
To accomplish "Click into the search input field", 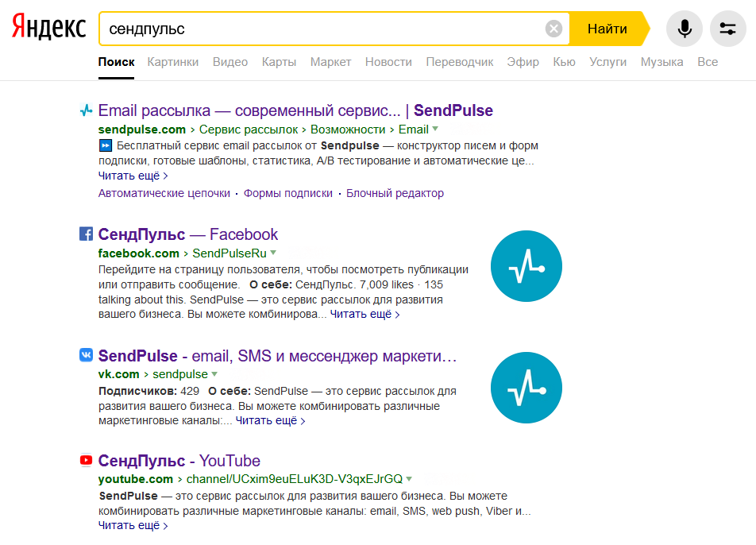I will click(323, 29).
